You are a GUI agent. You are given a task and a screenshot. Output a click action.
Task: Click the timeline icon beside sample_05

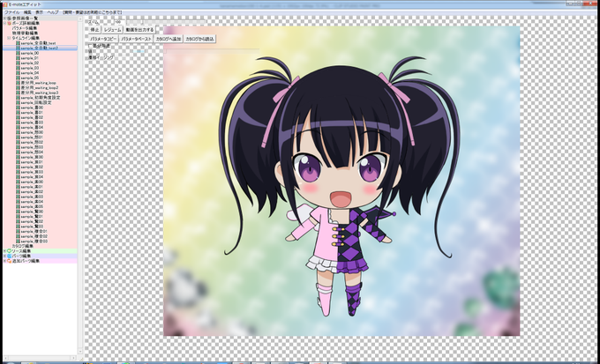pyautogui.click(x=18, y=78)
